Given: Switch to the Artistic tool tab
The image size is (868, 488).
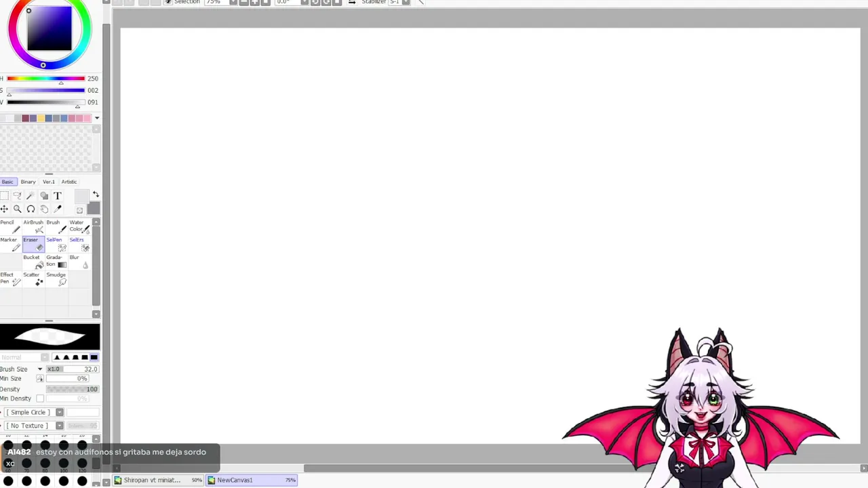Looking at the screenshot, I should coord(69,182).
